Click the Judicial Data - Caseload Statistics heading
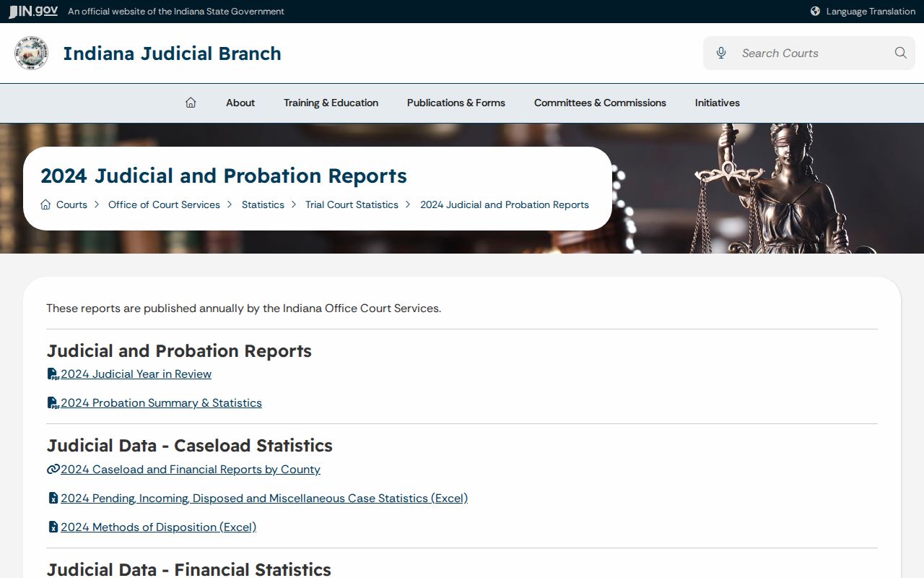924x578 pixels. click(190, 446)
